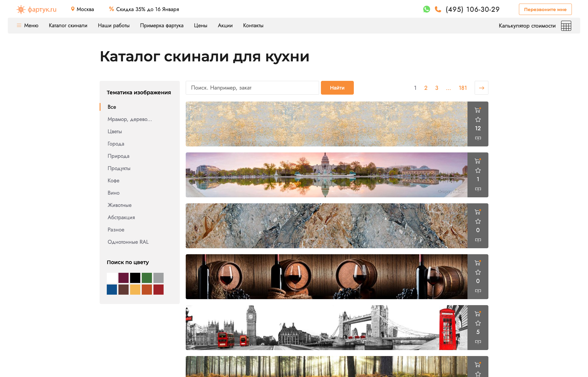Go to Цены page
588x377 pixels.
click(200, 25)
